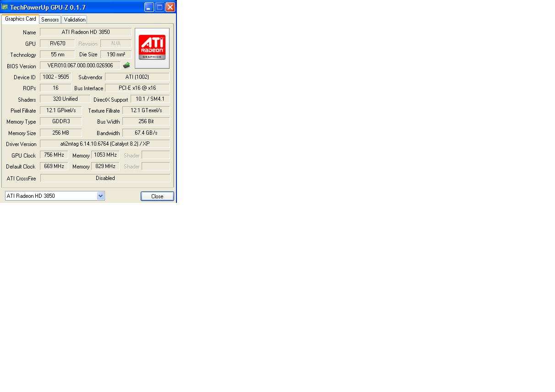Click Pixel Fillrate value 12.1 GPixel/s

coord(60,110)
